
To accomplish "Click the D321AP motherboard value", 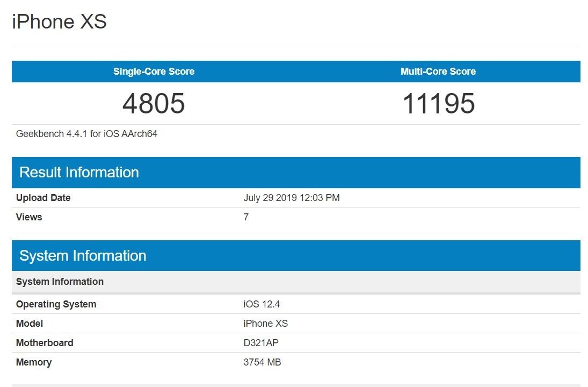I will [260, 343].
